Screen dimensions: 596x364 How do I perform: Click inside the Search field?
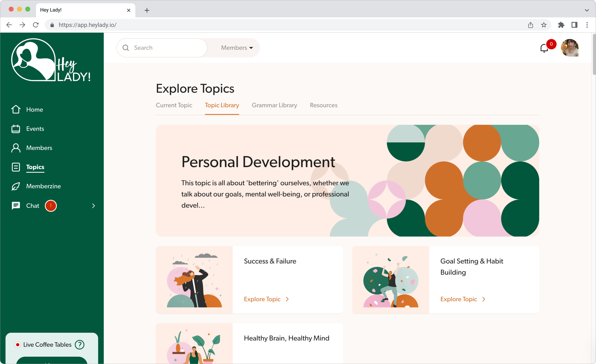coord(167,48)
